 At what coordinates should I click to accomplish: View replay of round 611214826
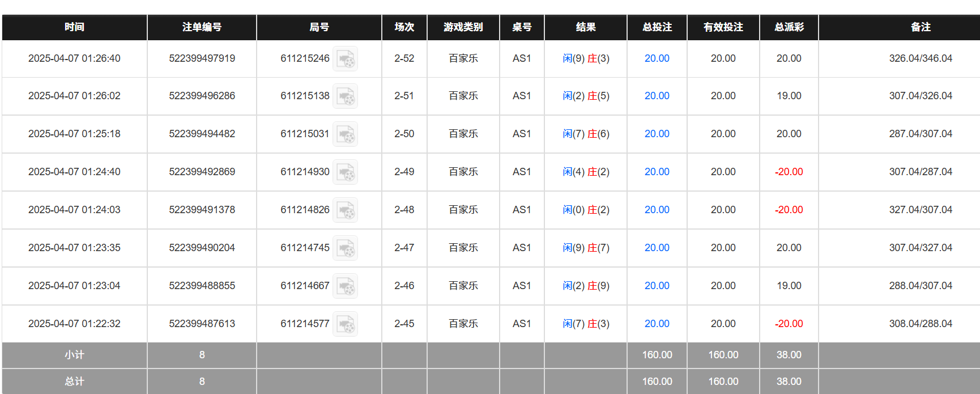(x=346, y=210)
